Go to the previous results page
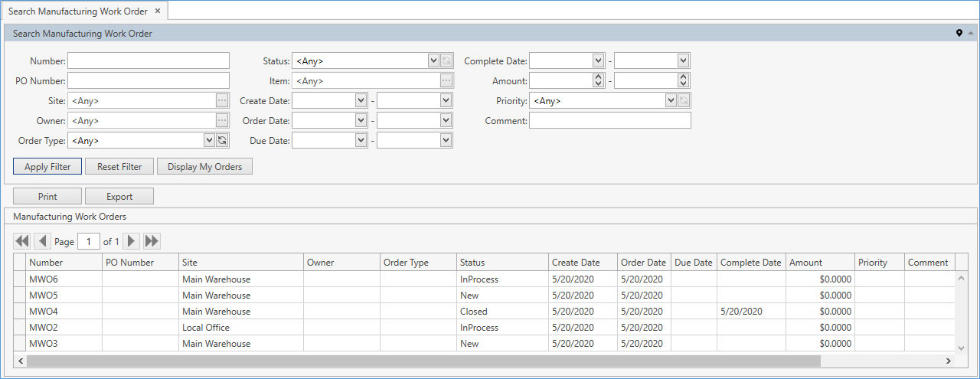The height and width of the screenshot is (379, 980). 43,241
